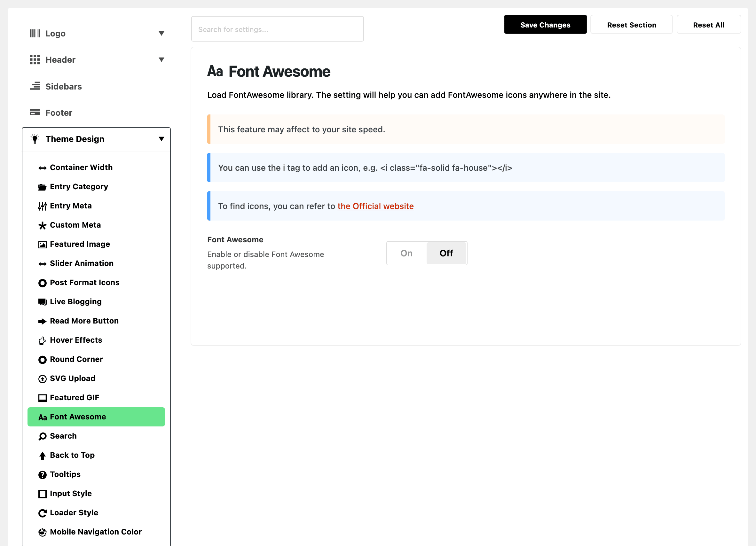The width and height of the screenshot is (756, 546).
Task: Focus the Search for settings field
Action: (x=277, y=29)
